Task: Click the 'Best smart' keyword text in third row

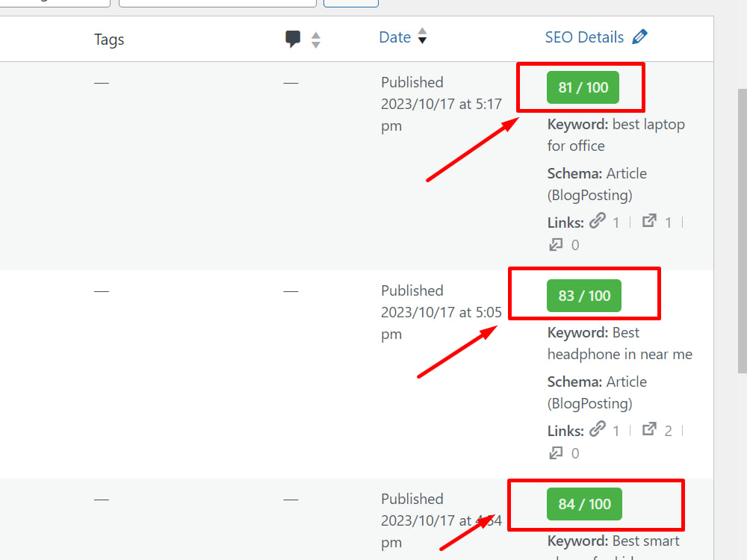Action: (x=645, y=541)
